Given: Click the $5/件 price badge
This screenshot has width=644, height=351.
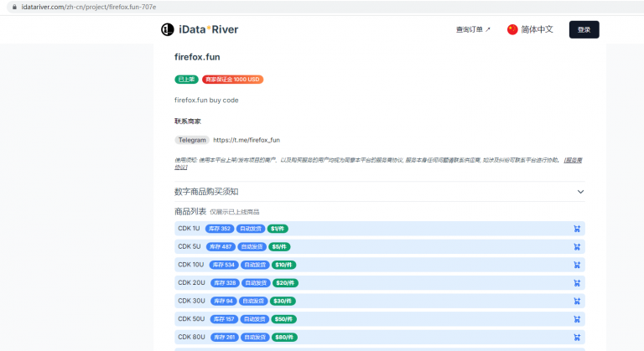Looking at the screenshot, I should (279, 247).
